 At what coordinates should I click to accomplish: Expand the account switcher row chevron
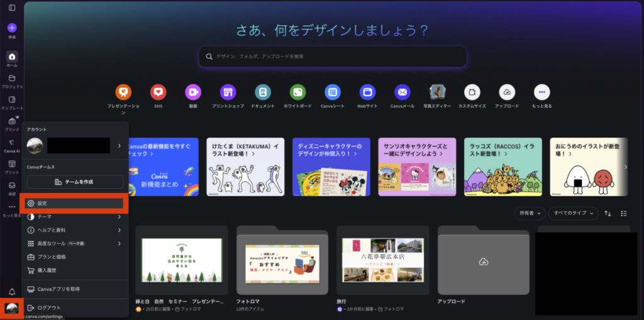point(119,145)
